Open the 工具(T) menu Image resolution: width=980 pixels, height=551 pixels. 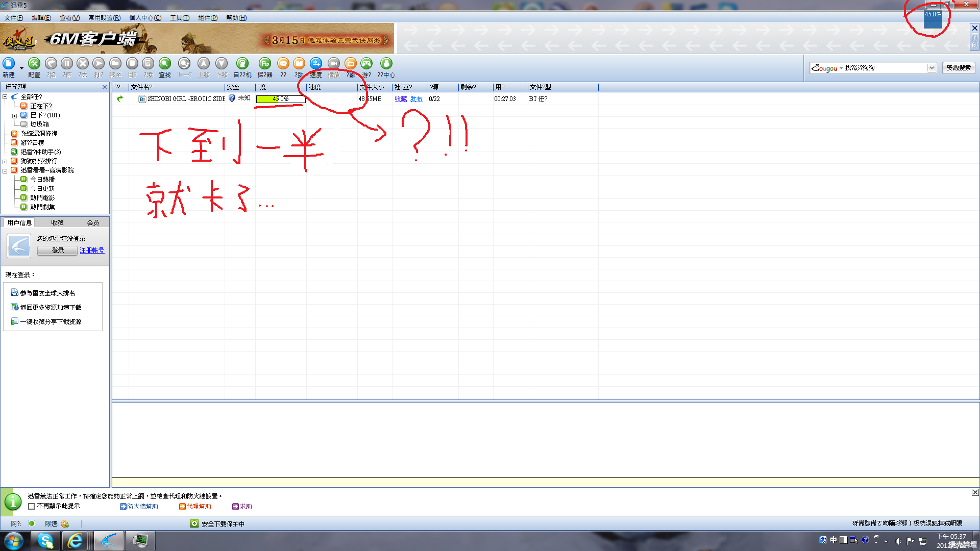click(x=179, y=18)
